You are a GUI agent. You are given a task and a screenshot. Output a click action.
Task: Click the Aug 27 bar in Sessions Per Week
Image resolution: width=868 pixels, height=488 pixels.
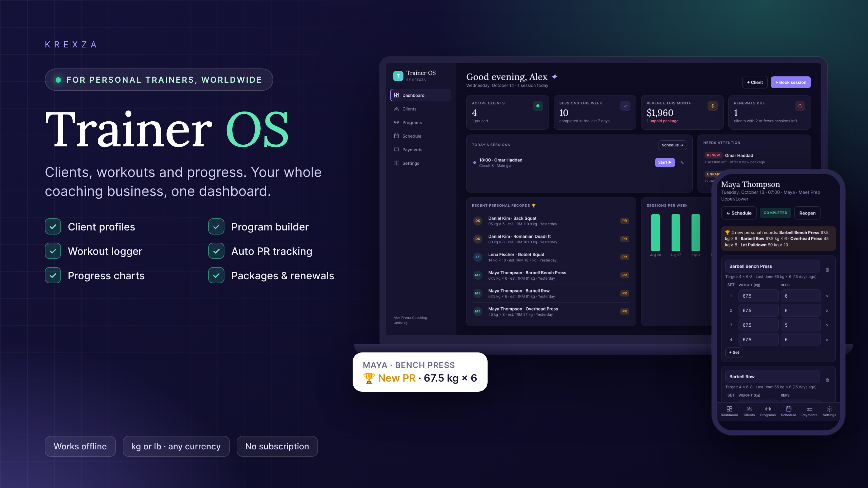pos(675,232)
